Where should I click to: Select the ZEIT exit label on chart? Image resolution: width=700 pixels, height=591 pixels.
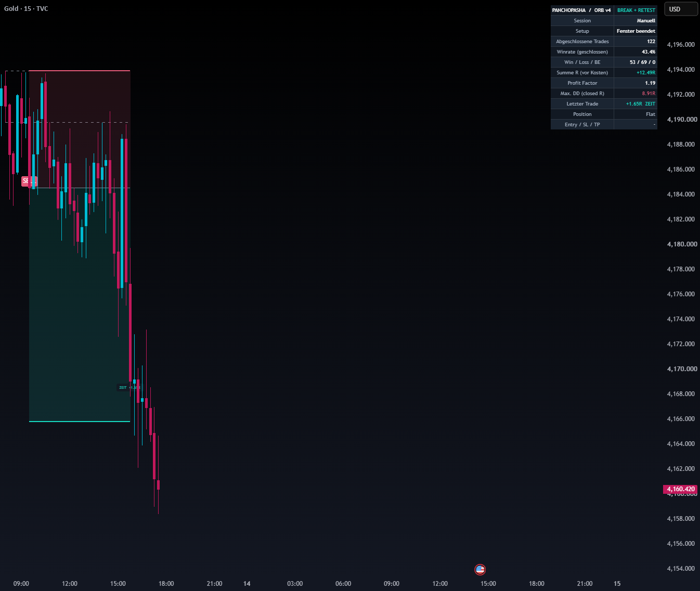pyautogui.click(x=129, y=387)
